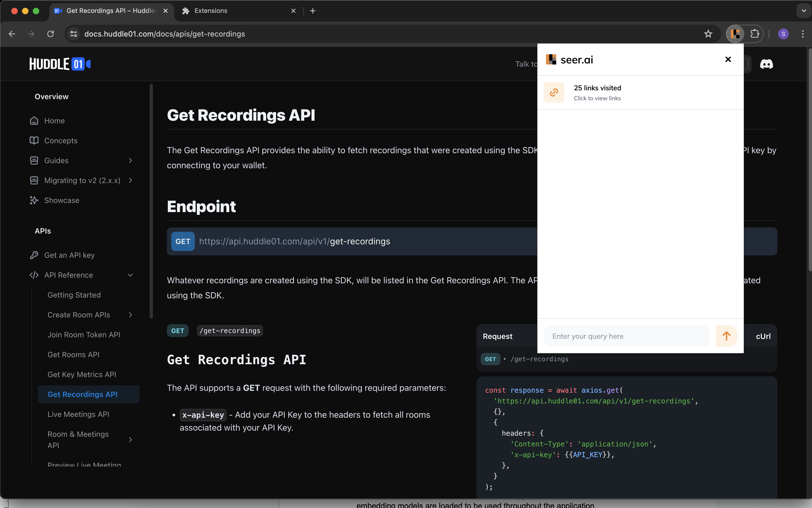
Task: Click the /get-recordings path tag
Action: tap(230, 331)
